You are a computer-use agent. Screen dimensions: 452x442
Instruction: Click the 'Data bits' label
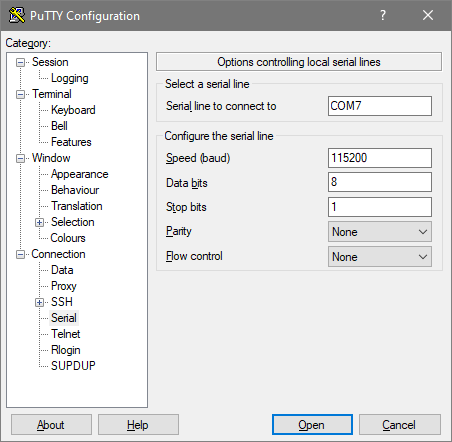[x=187, y=183]
